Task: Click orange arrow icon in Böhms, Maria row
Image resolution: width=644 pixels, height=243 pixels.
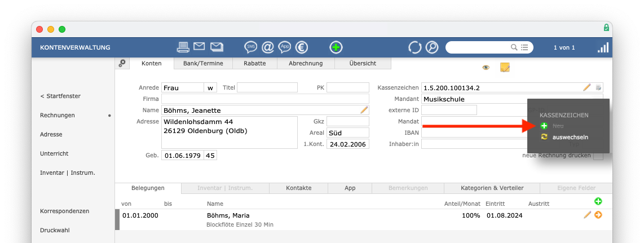Action: click(x=598, y=215)
